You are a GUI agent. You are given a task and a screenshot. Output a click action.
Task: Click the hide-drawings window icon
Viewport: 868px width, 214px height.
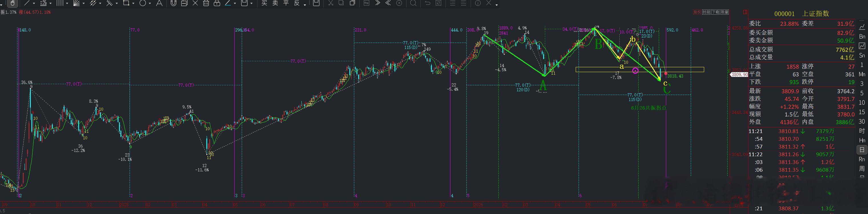[184, 3]
